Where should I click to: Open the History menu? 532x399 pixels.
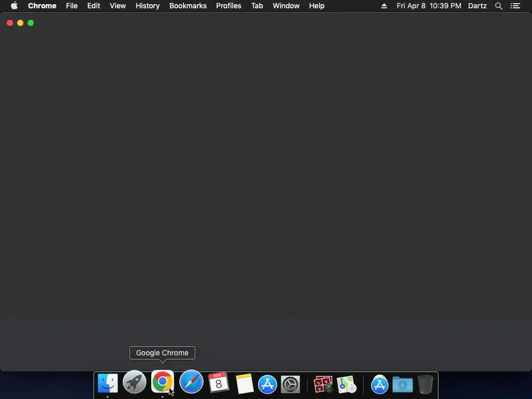point(148,6)
